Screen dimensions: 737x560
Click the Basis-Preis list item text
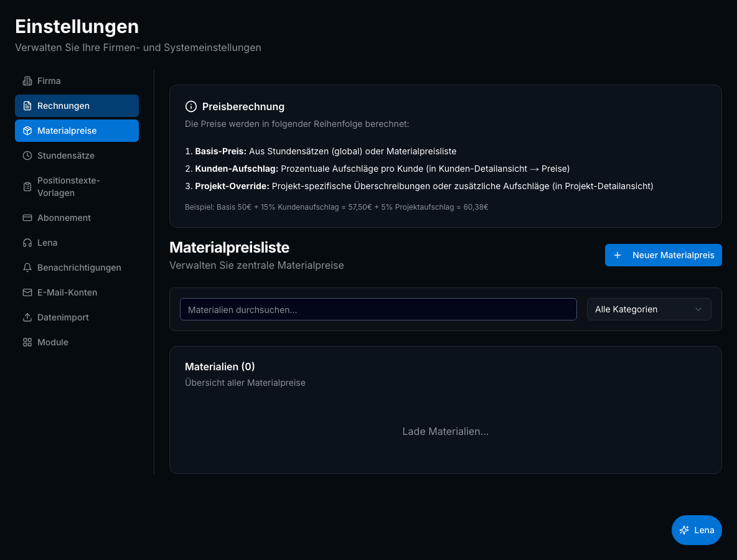click(x=321, y=151)
